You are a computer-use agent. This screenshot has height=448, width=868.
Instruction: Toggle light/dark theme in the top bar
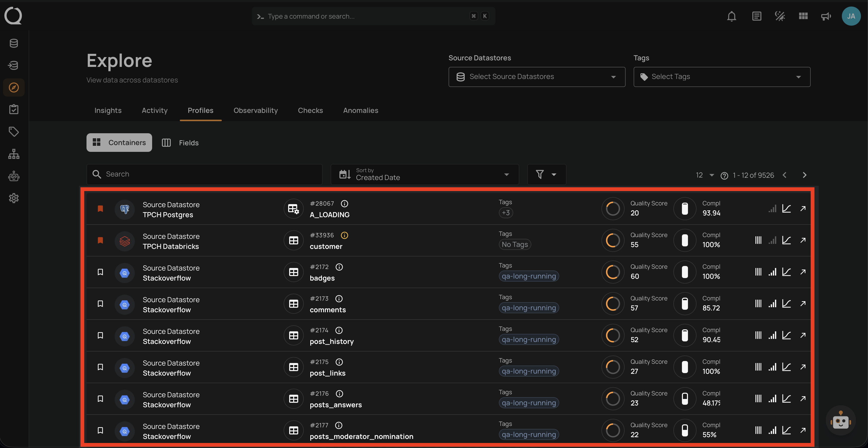(x=780, y=16)
